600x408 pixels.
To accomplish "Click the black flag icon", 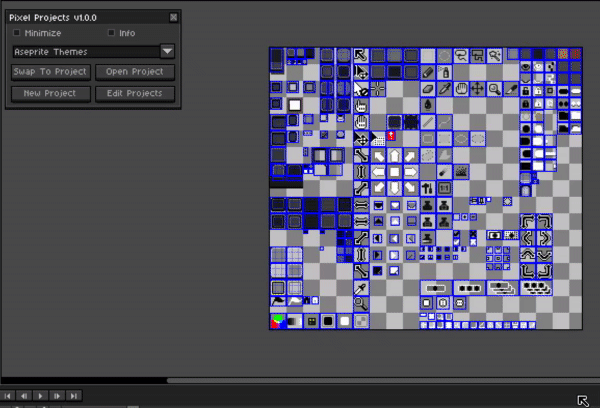I will pyautogui.click(x=279, y=301).
